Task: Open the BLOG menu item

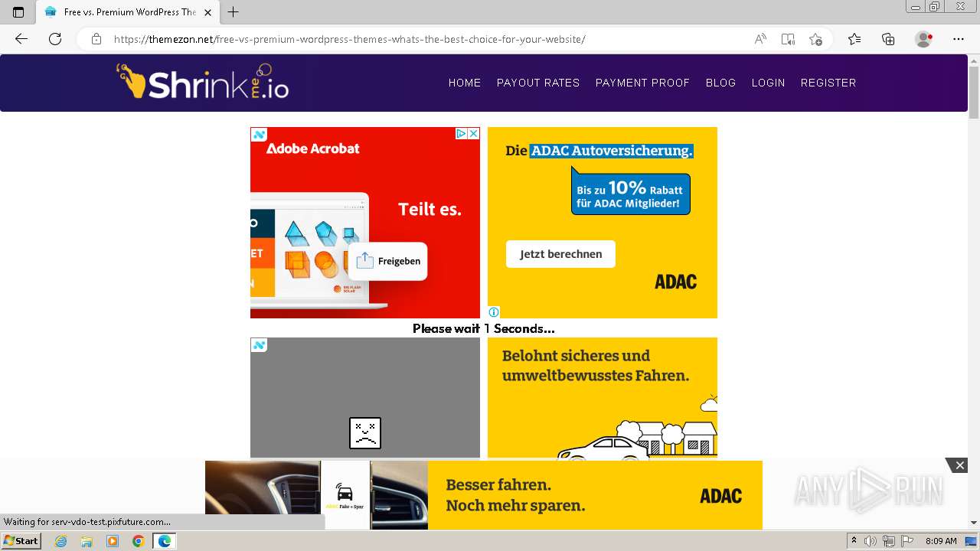Action: point(720,83)
